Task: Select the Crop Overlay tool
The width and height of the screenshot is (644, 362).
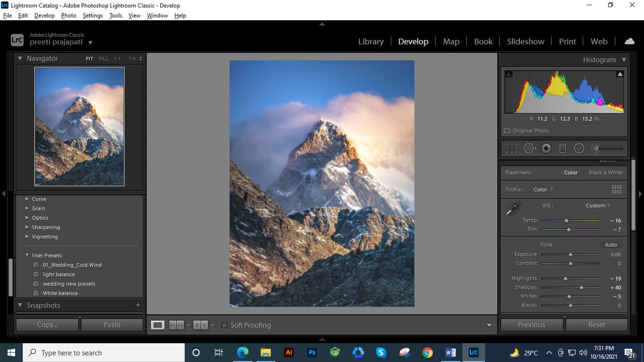Action: click(512, 148)
